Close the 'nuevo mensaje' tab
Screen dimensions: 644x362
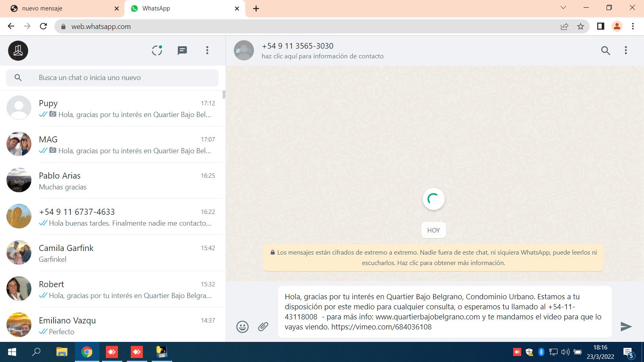[117, 8]
